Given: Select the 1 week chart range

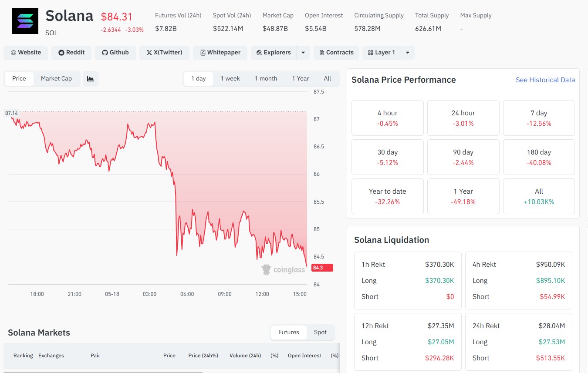Looking at the screenshot, I should click(230, 79).
